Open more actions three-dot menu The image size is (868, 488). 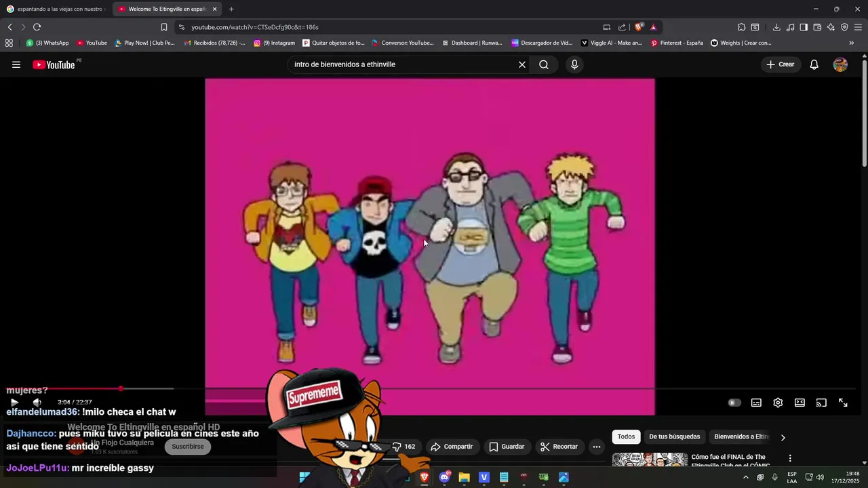pos(597,447)
